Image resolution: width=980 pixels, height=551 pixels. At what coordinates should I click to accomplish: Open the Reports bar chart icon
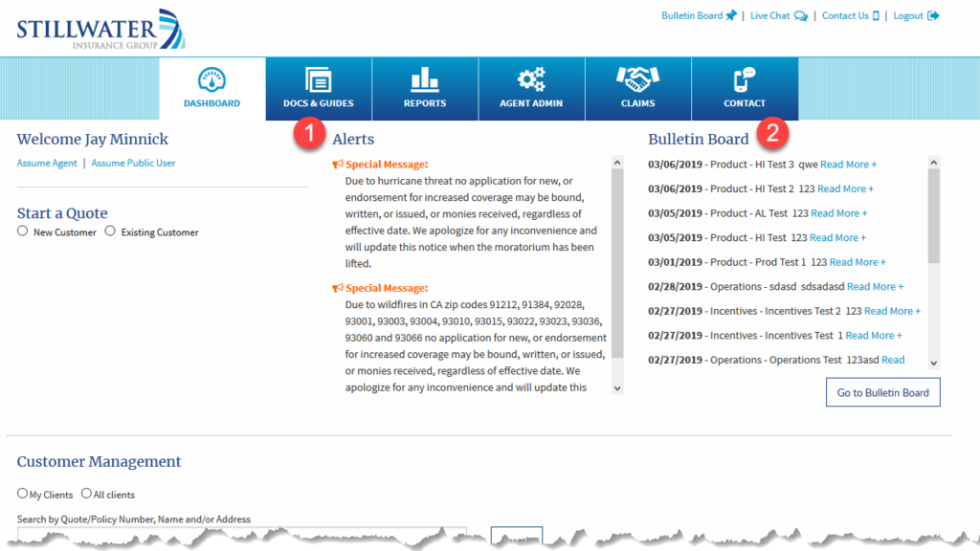click(424, 79)
